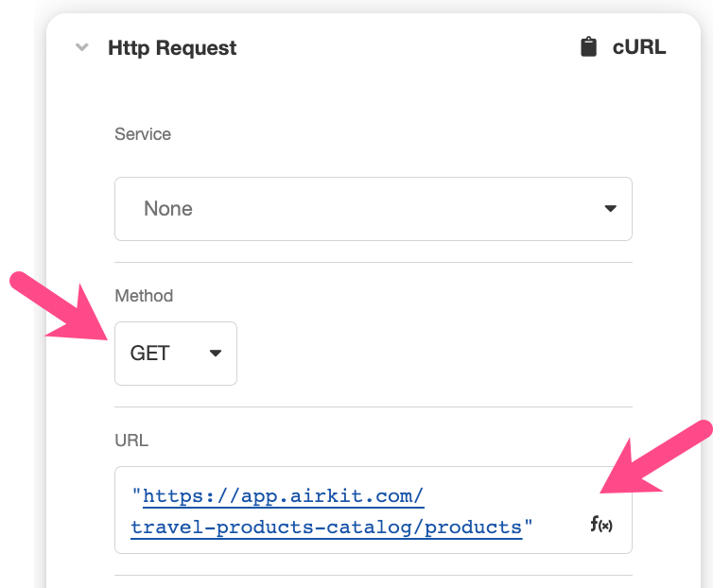
Task: Open the Method dropdown set to GET
Action: [x=176, y=354]
